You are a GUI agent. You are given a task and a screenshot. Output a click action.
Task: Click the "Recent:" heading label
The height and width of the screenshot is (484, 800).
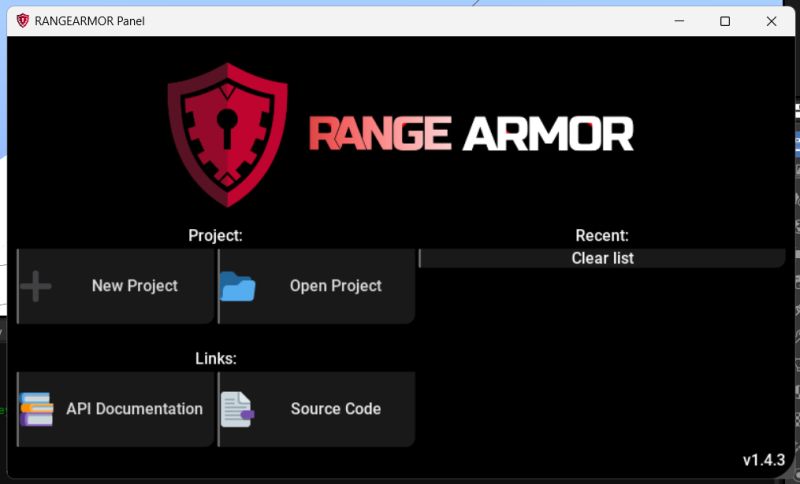602,236
